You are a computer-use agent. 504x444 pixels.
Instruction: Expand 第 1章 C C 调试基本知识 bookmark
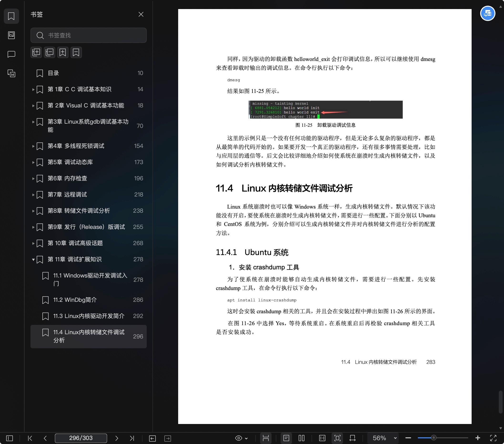point(33,90)
